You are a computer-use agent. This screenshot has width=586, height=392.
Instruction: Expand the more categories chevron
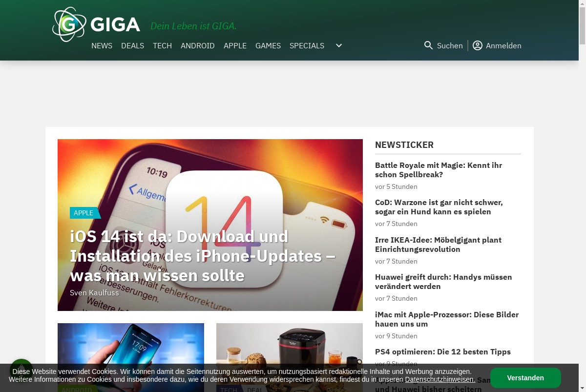339,45
